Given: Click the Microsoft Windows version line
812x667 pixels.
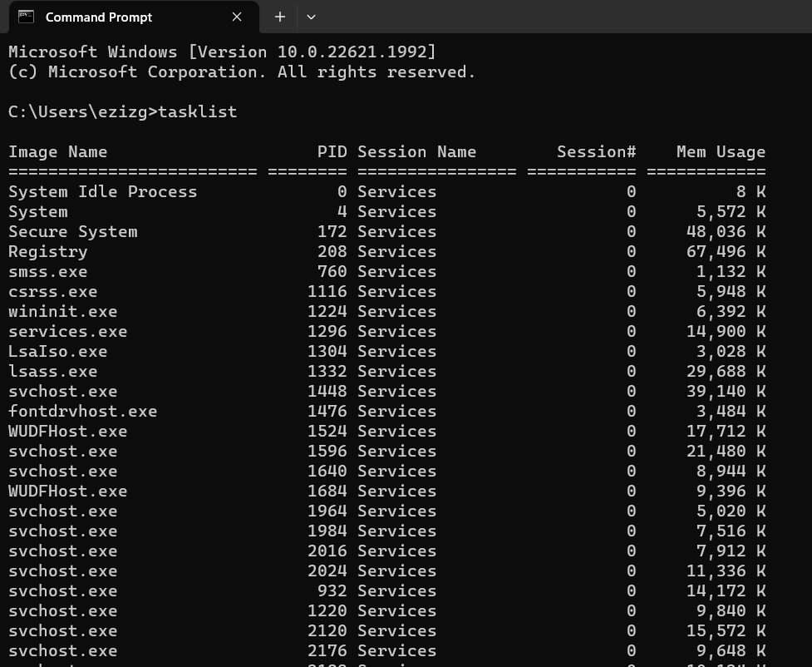Looking at the screenshot, I should [222, 52].
